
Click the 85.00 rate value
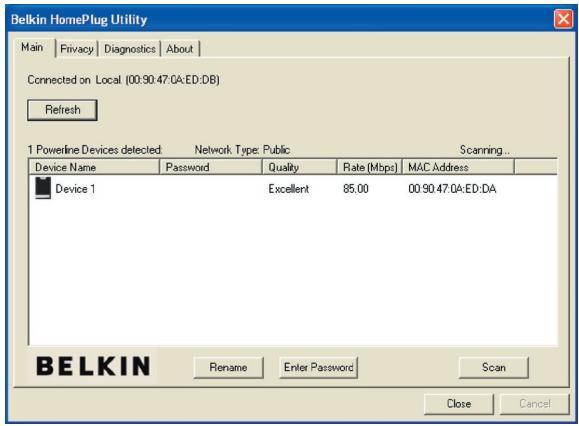(356, 189)
